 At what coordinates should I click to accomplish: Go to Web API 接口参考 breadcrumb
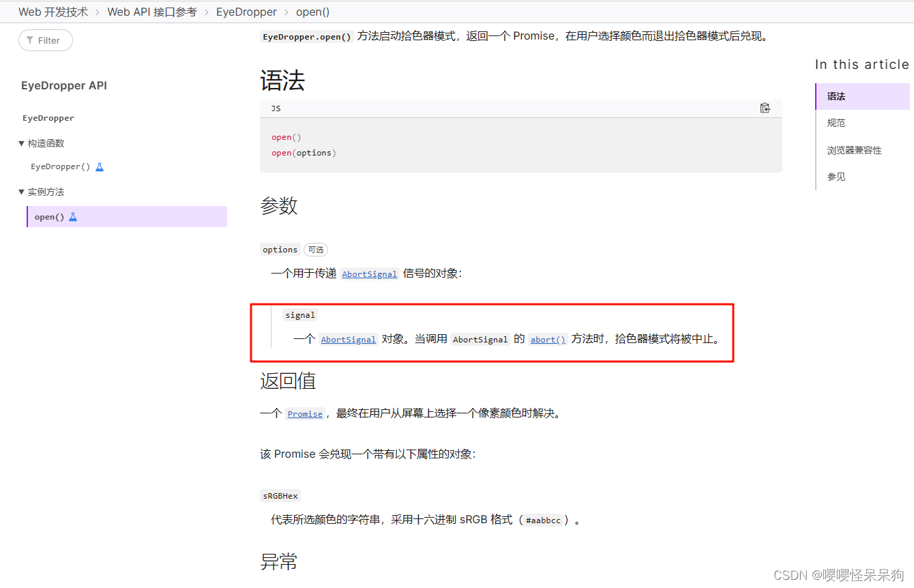tap(152, 12)
